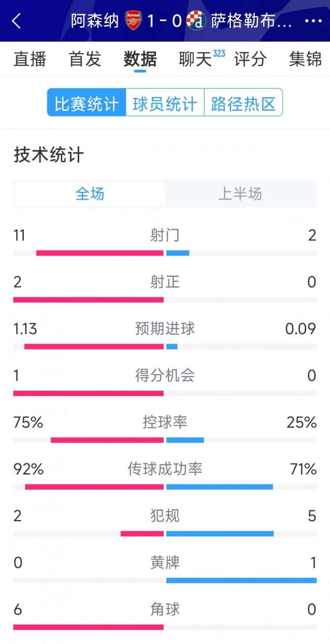Click the 预期进球 stat label
The image size is (330, 644).
165,329
